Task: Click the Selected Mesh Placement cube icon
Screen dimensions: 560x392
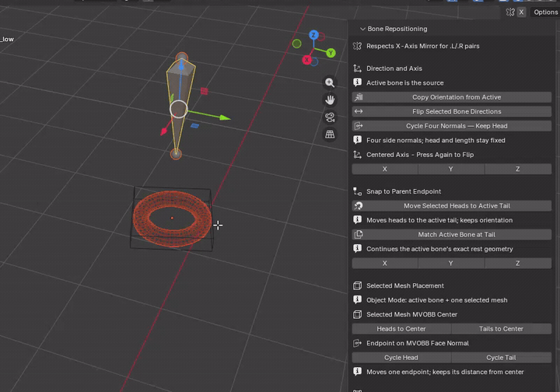Action: [357, 285]
